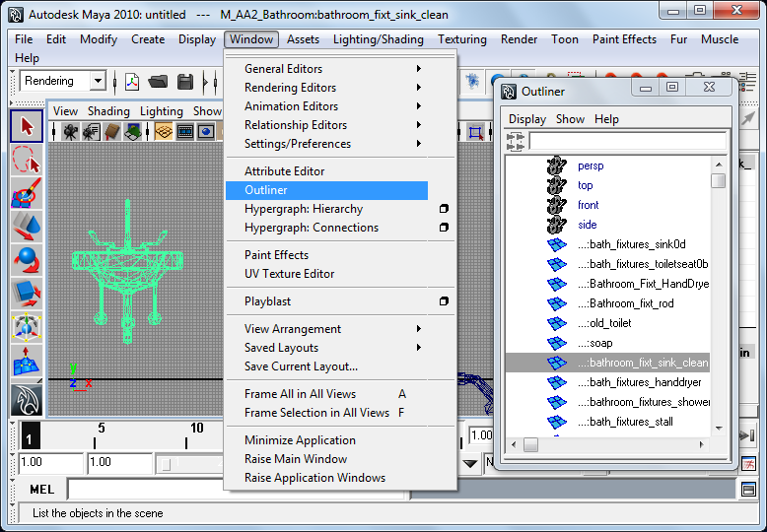Open the viewport Shading menu
The width and height of the screenshot is (767, 532).
[x=108, y=111]
